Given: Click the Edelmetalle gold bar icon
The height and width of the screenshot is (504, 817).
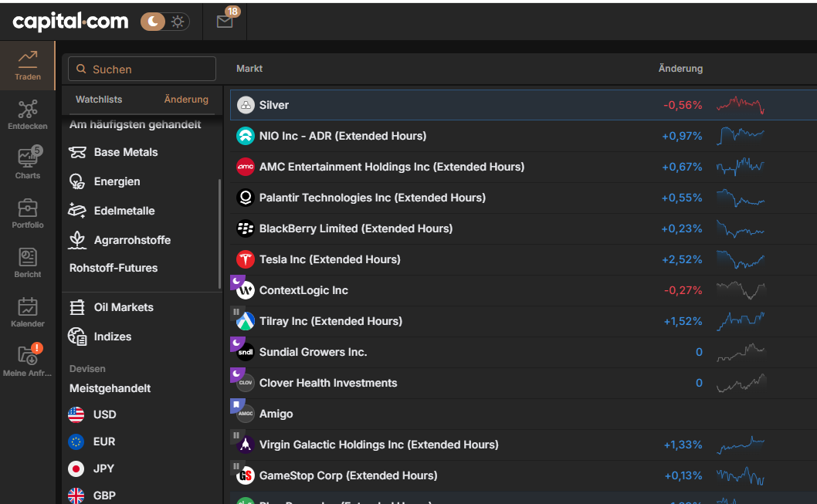Looking at the screenshot, I should (x=77, y=211).
